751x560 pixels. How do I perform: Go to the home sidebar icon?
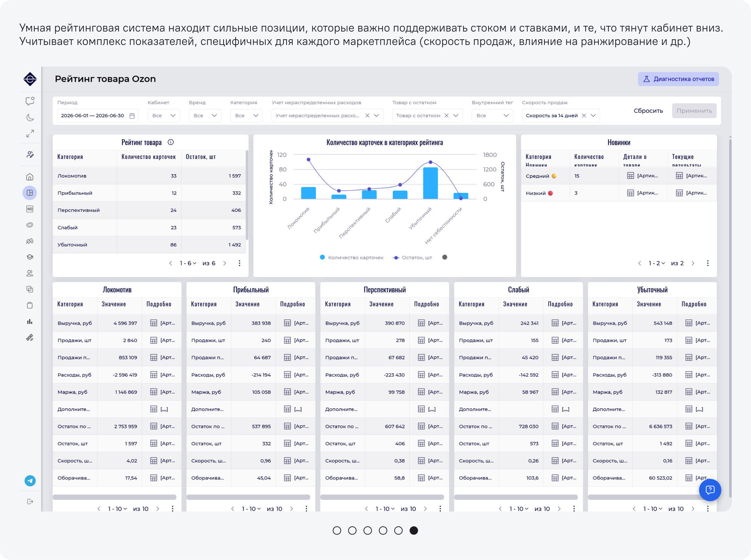30,177
